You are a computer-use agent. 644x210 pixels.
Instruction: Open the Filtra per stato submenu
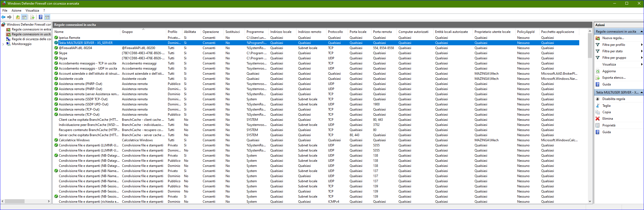point(612,51)
